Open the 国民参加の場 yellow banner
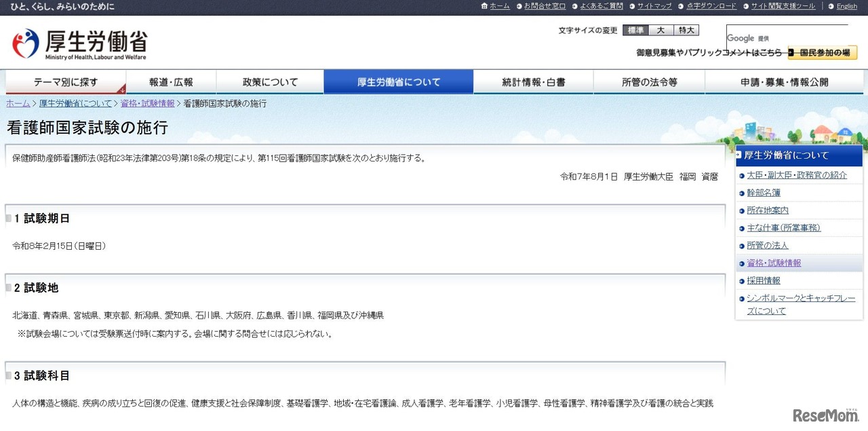868x431 pixels. tap(822, 52)
